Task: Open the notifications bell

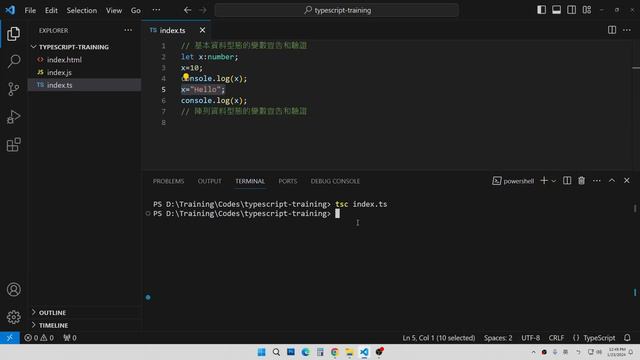Action: pyautogui.click(x=627, y=338)
